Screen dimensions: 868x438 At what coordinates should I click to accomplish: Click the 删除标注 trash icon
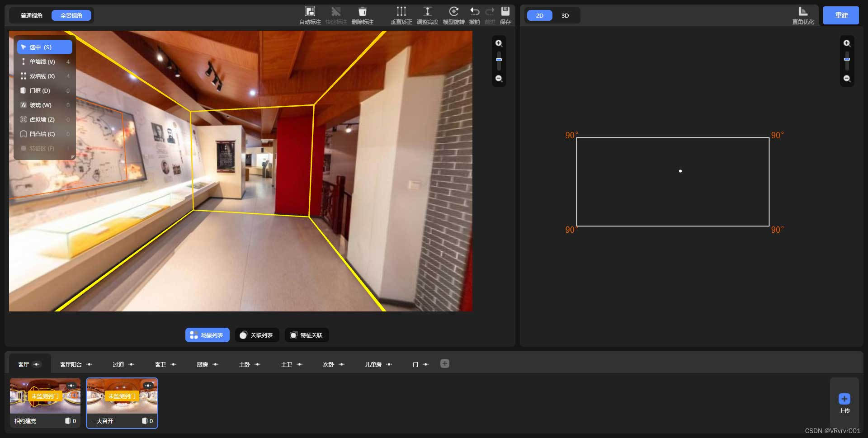pyautogui.click(x=362, y=12)
